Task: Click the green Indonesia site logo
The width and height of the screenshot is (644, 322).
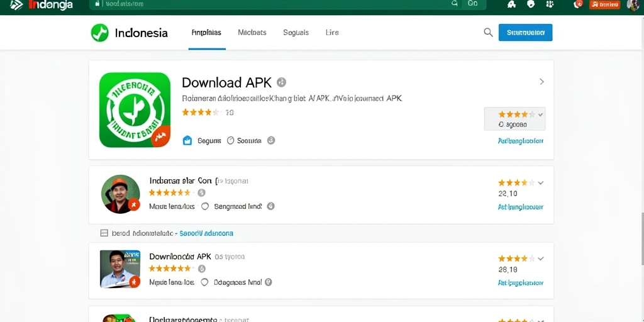Action: [100, 33]
